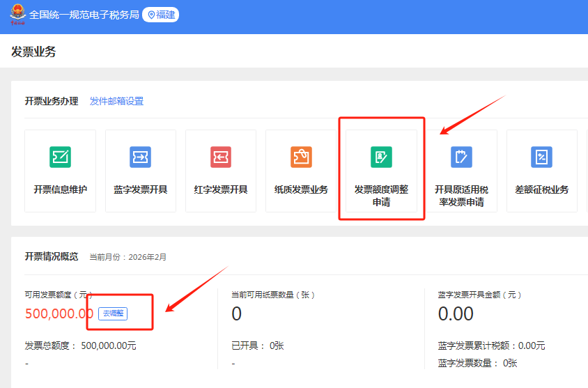Image resolution: width=588 pixels, height=388 pixels.
Task: Click 全国统一规范电子税务局 title
Action: pyautogui.click(x=84, y=15)
